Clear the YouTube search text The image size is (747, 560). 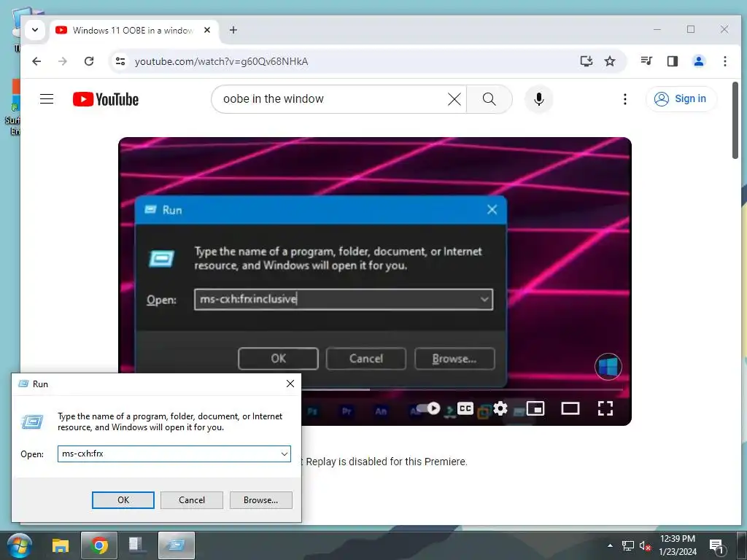pyautogui.click(x=454, y=99)
